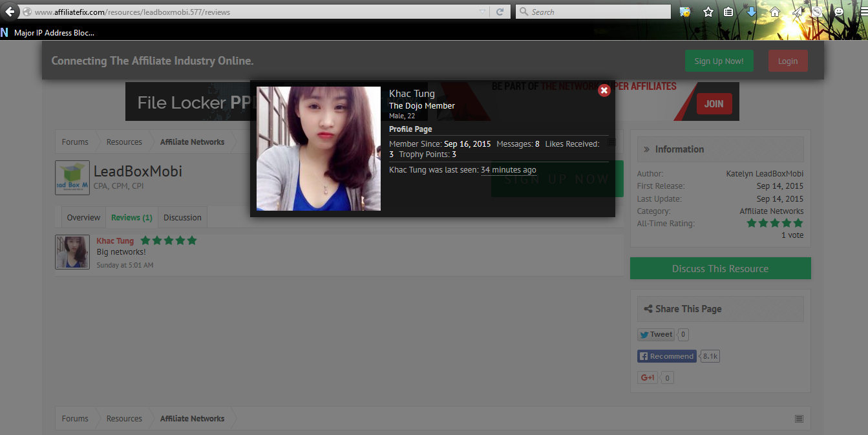Viewport: 868px width, 435px height.
Task: Click reviewer name Khac Tung in the review
Action: coord(115,241)
